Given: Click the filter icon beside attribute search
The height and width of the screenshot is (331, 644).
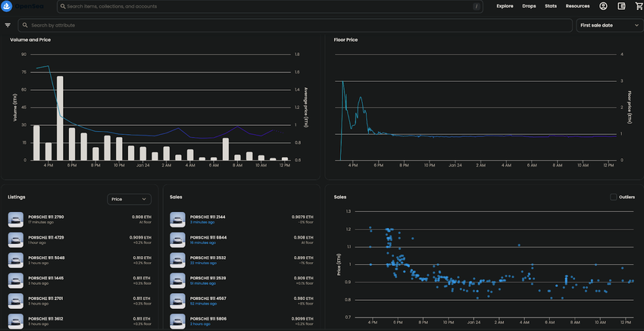Looking at the screenshot, I should (8, 25).
